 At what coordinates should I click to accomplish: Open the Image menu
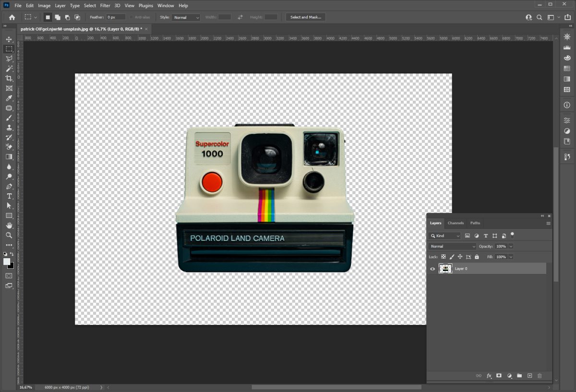44,5
